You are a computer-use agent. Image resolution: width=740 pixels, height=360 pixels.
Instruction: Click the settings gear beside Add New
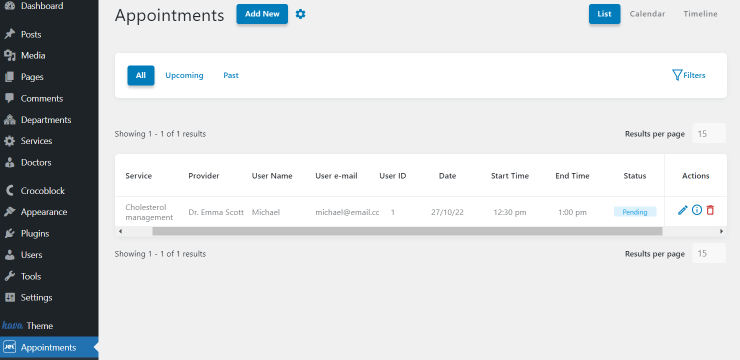(x=300, y=14)
